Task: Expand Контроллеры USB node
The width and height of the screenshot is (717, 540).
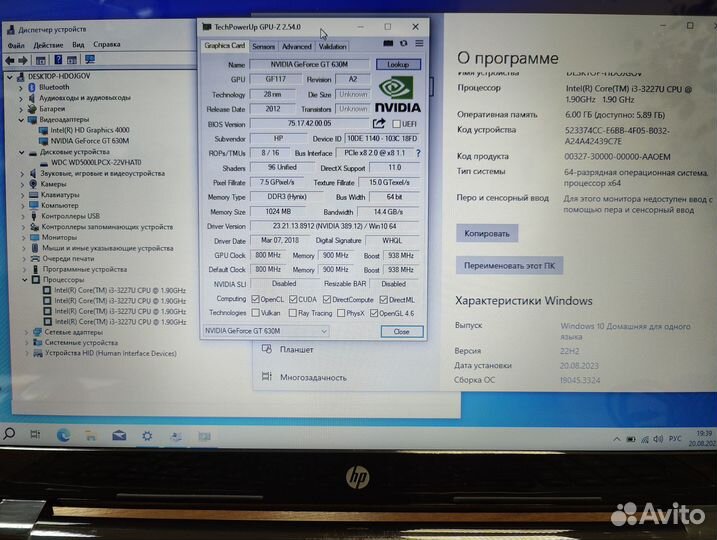Action: [x=23, y=216]
